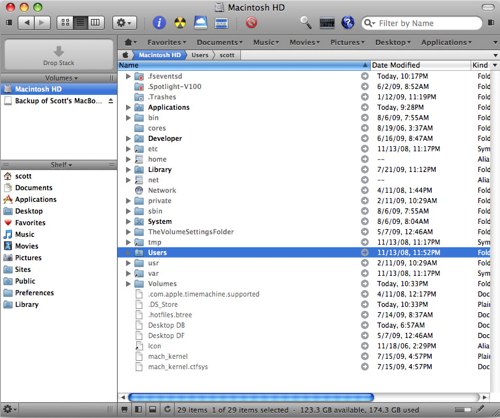
Task: Click the scott home icon in Shelf
Action: pyautogui.click(x=7, y=176)
